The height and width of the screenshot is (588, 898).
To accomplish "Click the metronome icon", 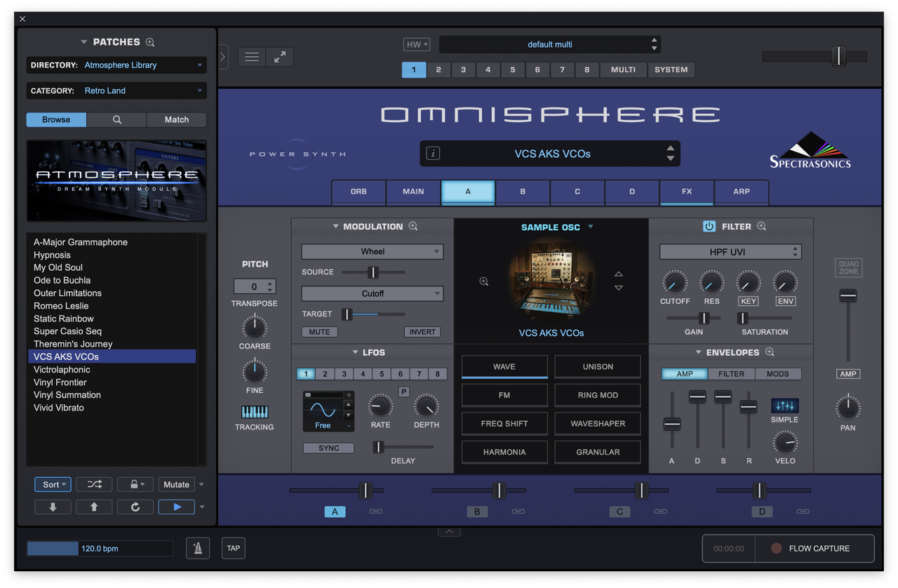I will pos(198,548).
